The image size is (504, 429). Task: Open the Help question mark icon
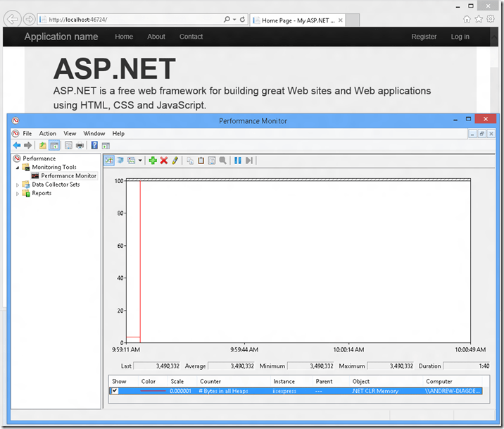(x=94, y=145)
